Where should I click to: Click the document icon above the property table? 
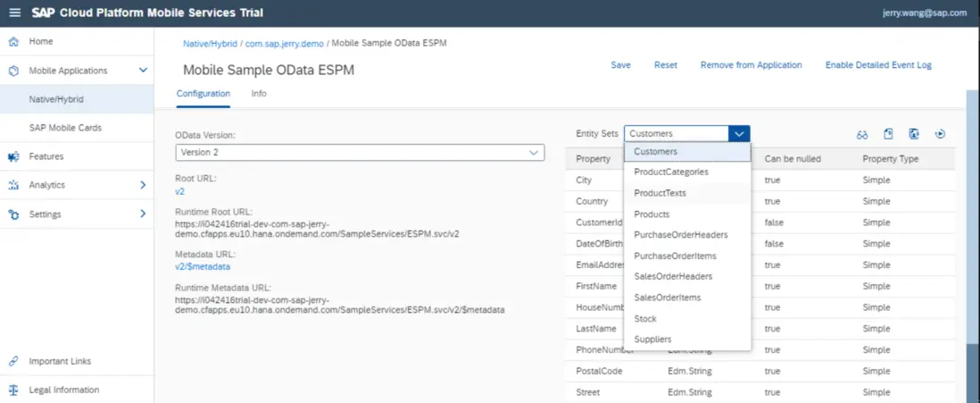888,134
